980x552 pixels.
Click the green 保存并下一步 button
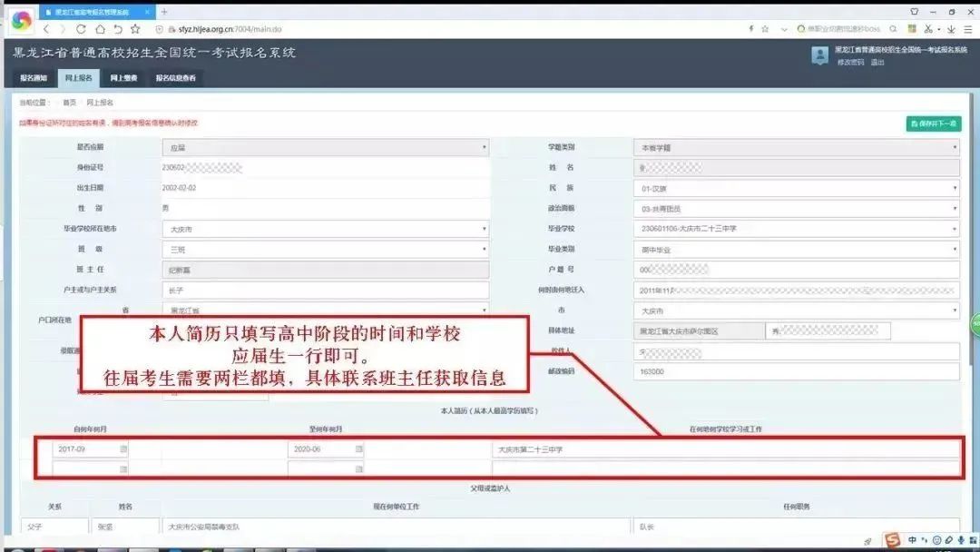[x=933, y=123]
